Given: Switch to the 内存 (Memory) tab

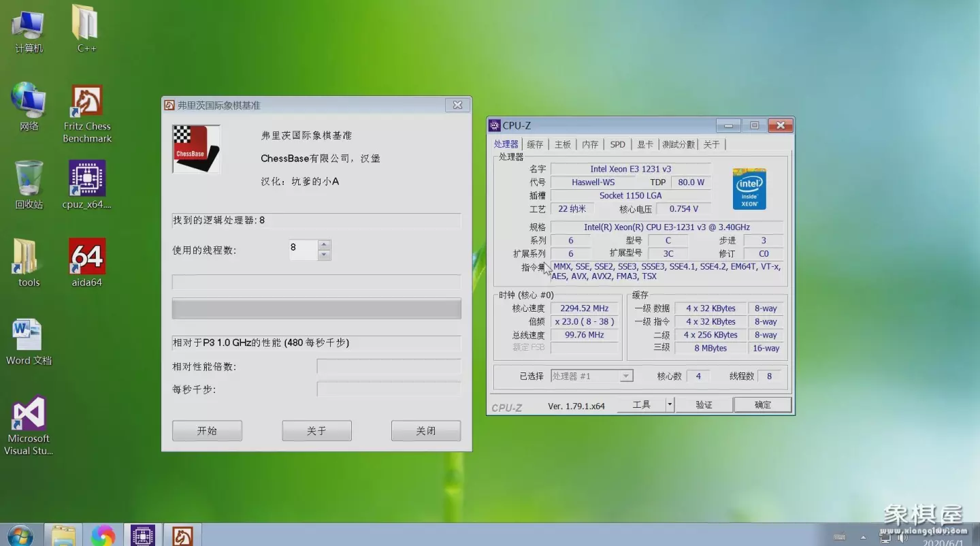Looking at the screenshot, I should pos(590,144).
